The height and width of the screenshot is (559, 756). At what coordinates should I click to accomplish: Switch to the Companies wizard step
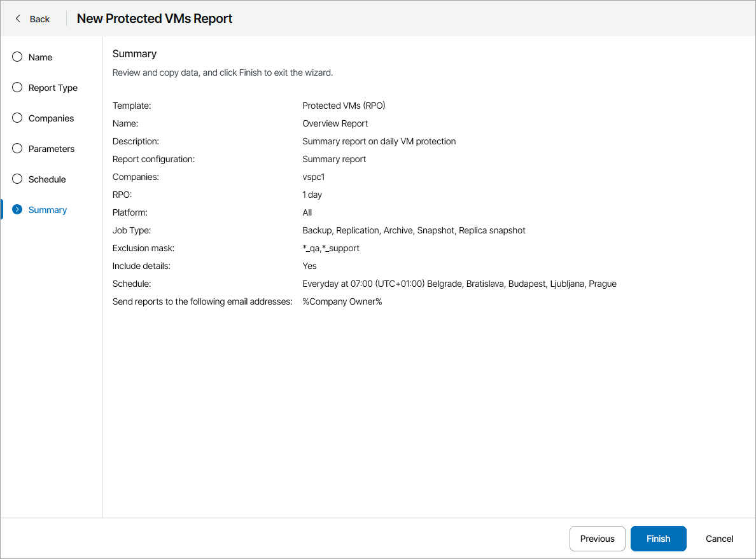coord(51,118)
